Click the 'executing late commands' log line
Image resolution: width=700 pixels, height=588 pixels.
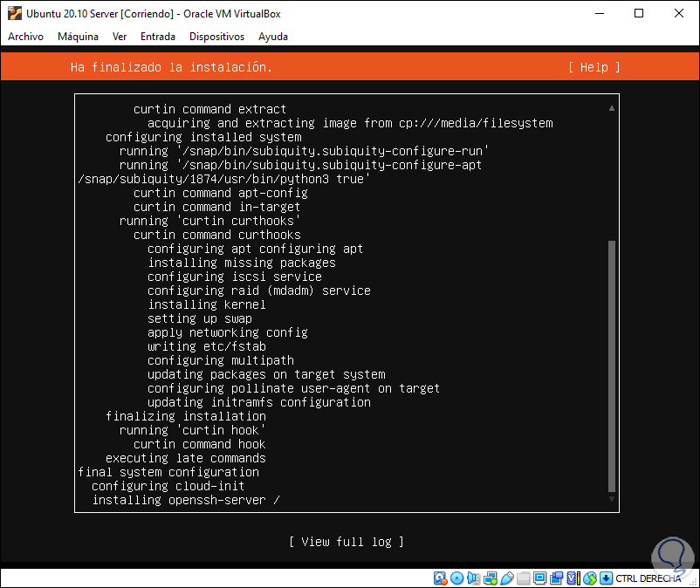pyautogui.click(x=186, y=458)
